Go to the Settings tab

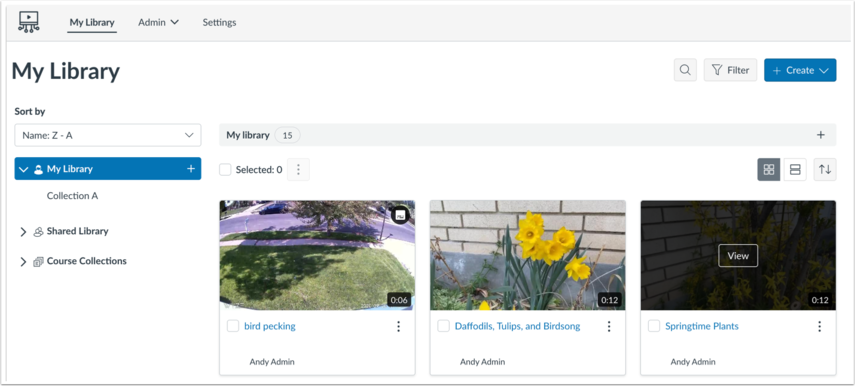pos(219,22)
